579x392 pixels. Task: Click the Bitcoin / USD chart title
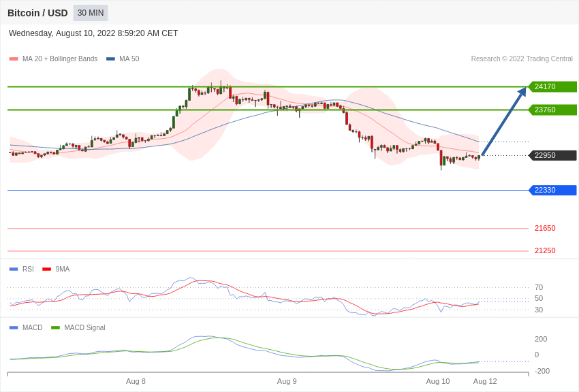click(37, 13)
